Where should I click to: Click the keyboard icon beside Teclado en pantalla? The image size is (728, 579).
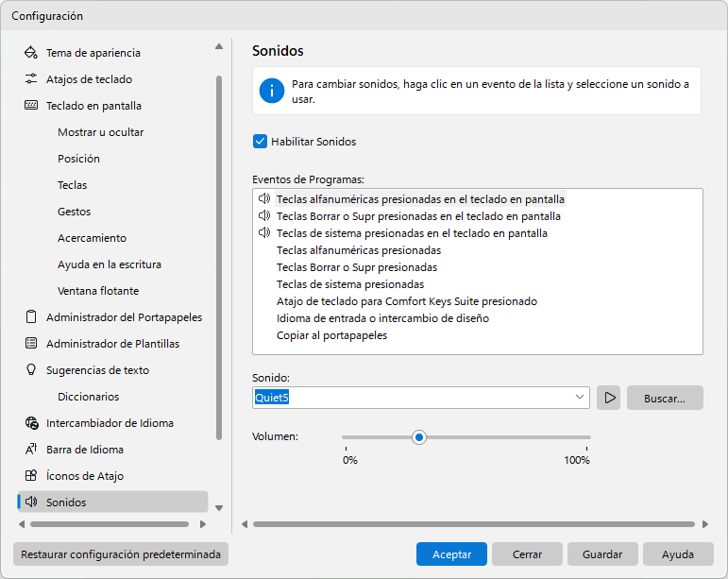tap(31, 106)
